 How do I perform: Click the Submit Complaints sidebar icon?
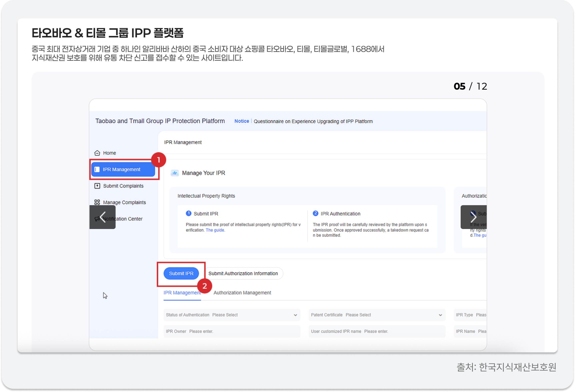pyautogui.click(x=97, y=186)
